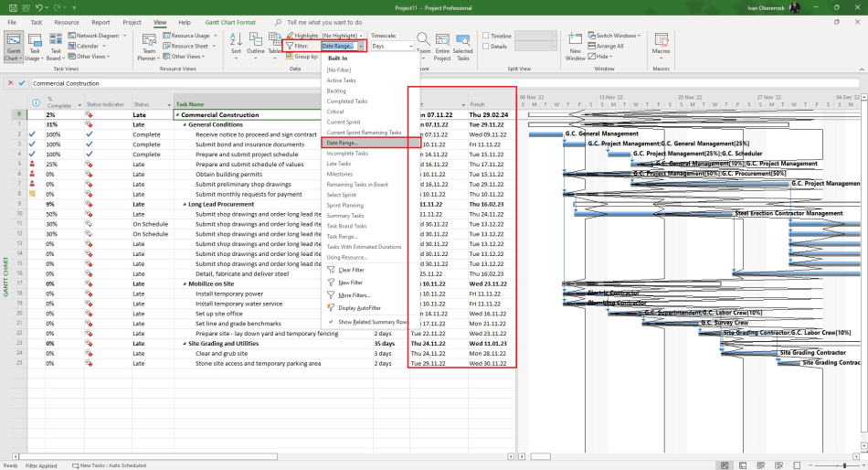Switch to the Resource ribbon tab
The height and width of the screenshot is (470, 868).
tap(67, 22)
